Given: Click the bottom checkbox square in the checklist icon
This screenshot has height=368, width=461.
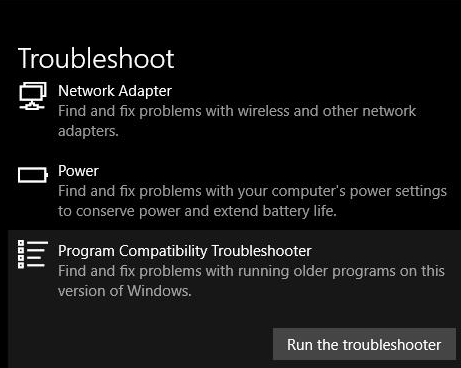Looking at the screenshot, I should pyautogui.click(x=21, y=265).
